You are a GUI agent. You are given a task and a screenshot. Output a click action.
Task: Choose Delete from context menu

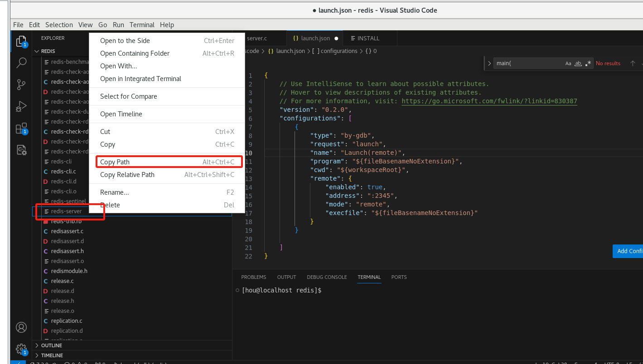[x=167, y=205]
